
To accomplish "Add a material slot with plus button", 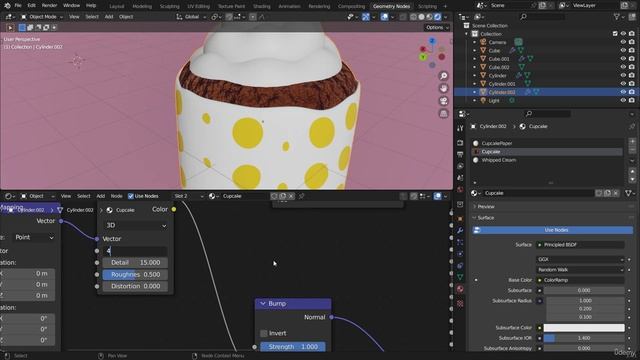I will coord(632,142).
